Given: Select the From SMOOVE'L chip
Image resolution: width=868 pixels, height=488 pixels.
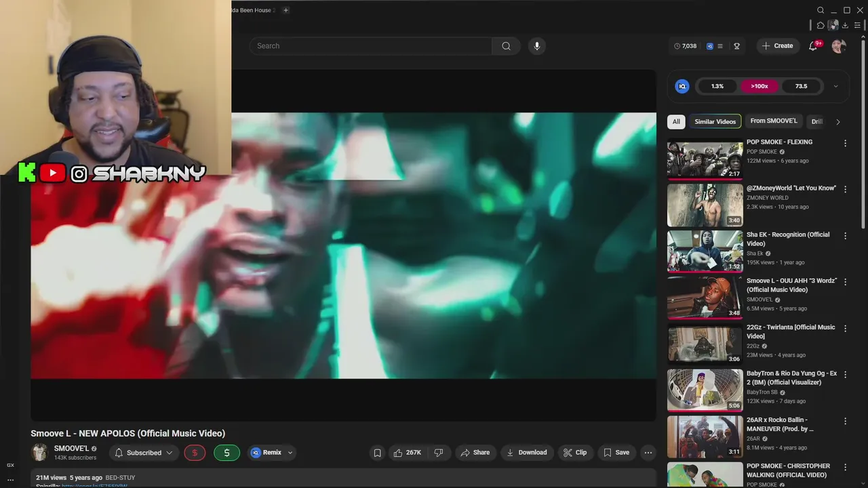Looking at the screenshot, I should click(x=774, y=121).
